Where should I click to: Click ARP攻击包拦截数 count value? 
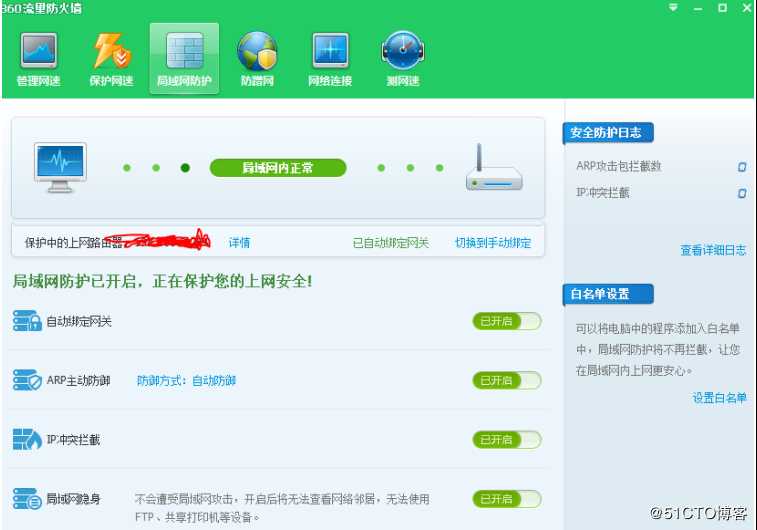pyautogui.click(x=742, y=167)
